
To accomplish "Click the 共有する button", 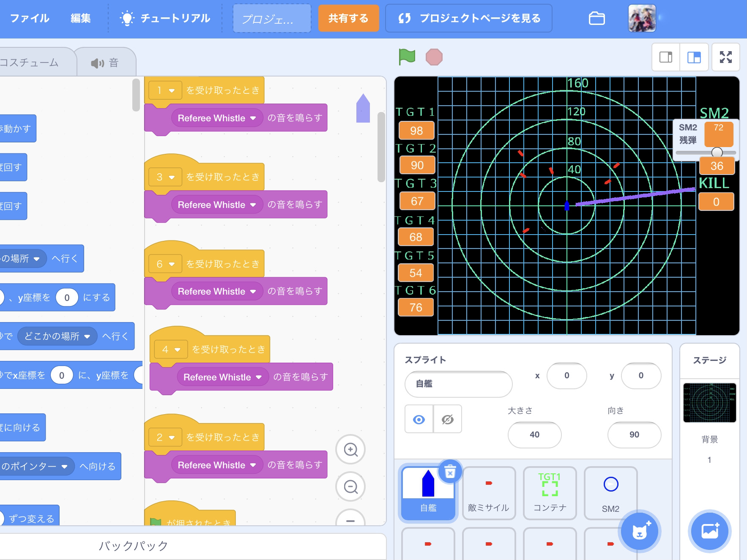I will 348,19.
